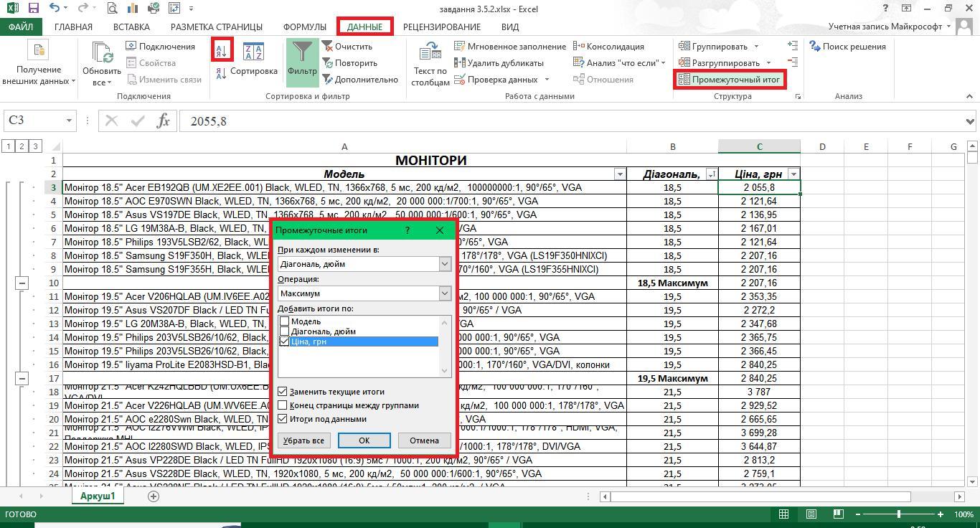
Task: Click Sort A to Z ascending icon
Action: coord(221,50)
